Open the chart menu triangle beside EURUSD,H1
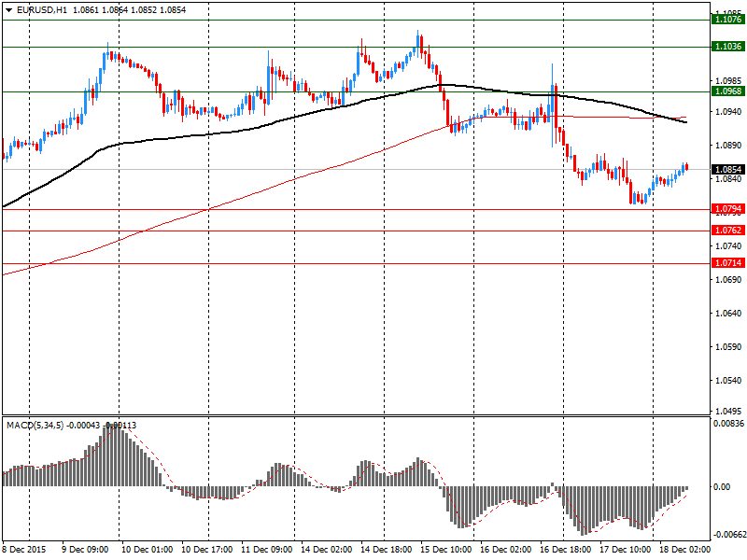The height and width of the screenshot is (560, 747). pos(8,9)
